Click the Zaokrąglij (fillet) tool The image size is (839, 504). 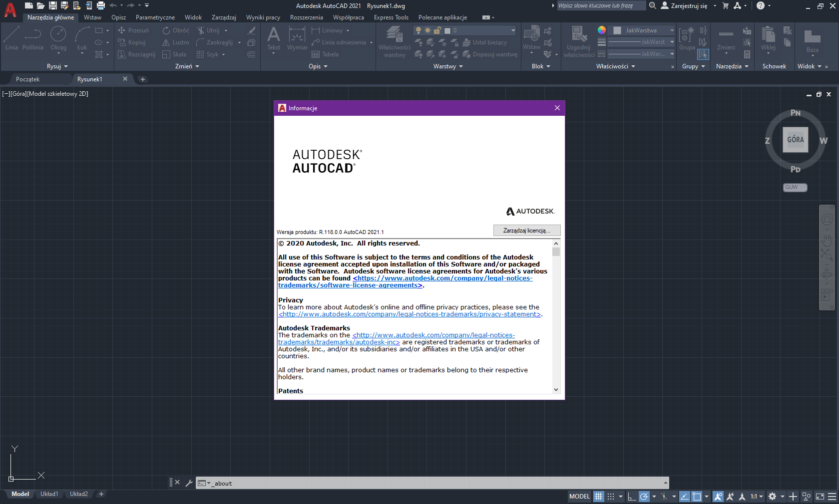point(215,42)
